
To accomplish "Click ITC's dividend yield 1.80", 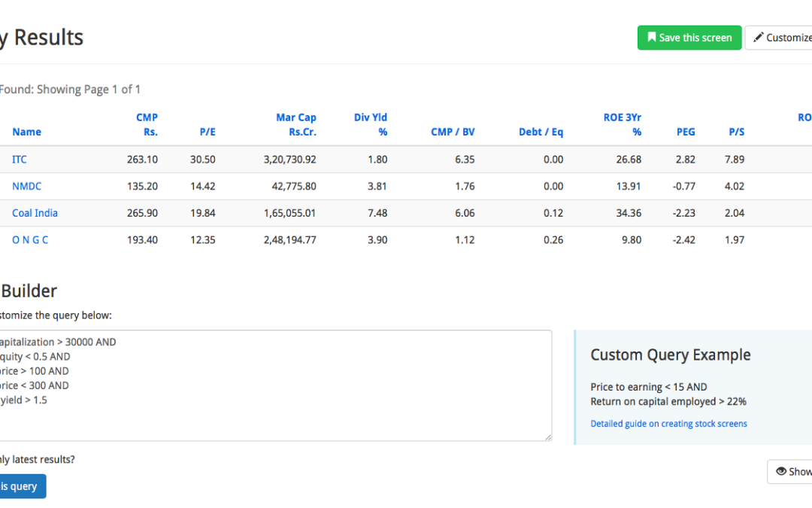I will [x=377, y=159].
